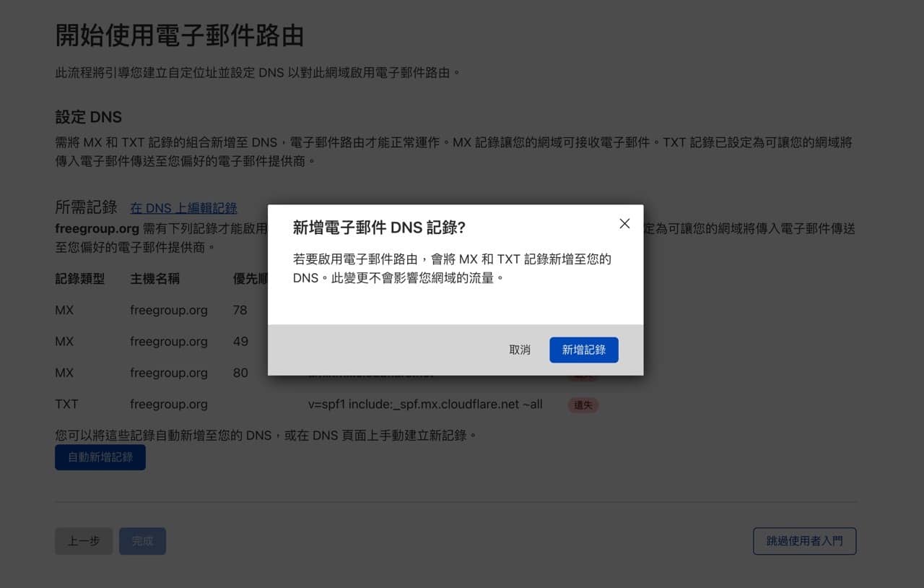This screenshot has height=588, width=924.
Task: Open 在 DNS 上編輯記錄 link
Action: [x=183, y=208]
